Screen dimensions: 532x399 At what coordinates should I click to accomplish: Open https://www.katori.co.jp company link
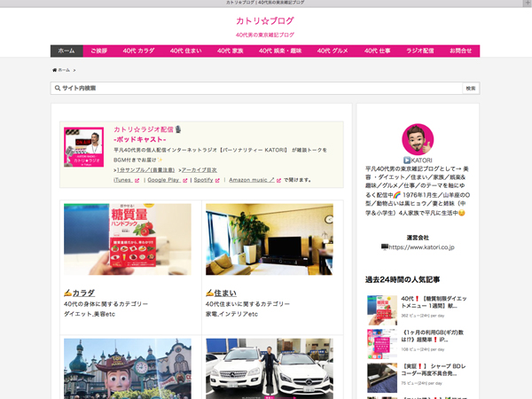(x=421, y=247)
